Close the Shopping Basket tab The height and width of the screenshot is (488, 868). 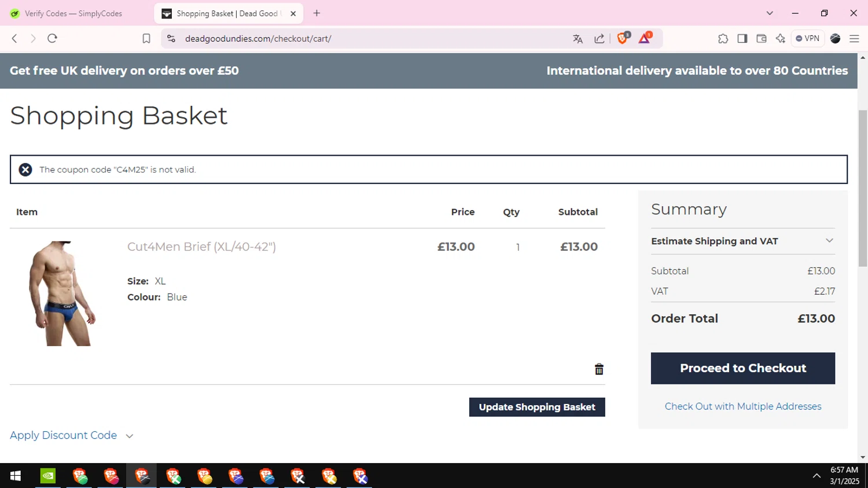[x=293, y=13]
